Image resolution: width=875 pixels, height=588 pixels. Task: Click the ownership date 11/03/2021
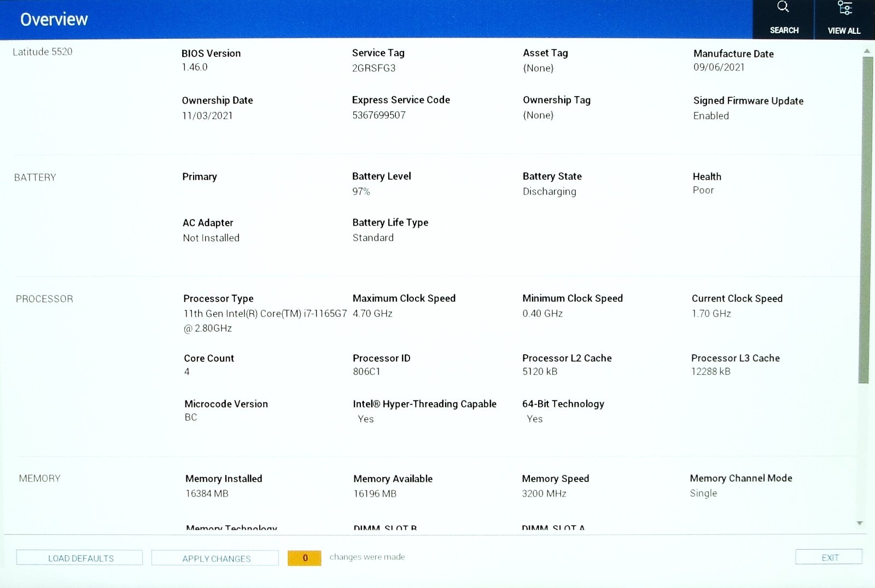pyautogui.click(x=207, y=116)
